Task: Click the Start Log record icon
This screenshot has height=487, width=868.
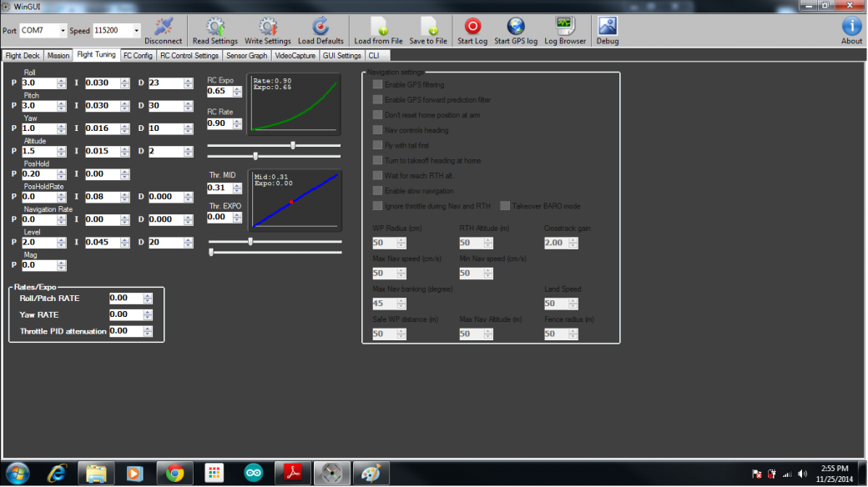Action: tap(472, 26)
